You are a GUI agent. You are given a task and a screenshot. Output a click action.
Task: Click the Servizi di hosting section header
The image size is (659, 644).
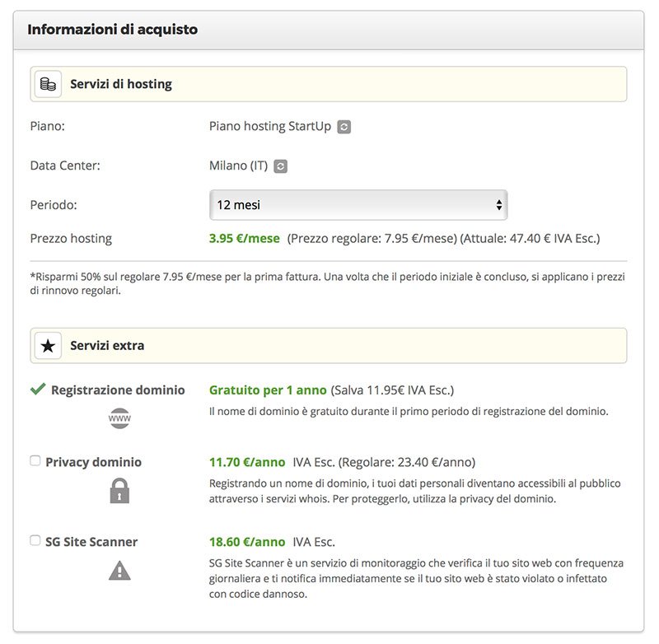(x=329, y=84)
